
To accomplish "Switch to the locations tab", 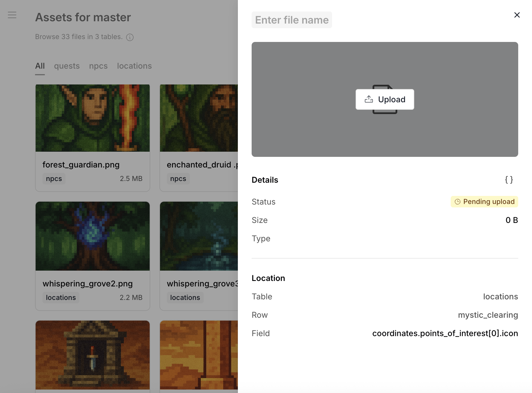I will 134,66.
